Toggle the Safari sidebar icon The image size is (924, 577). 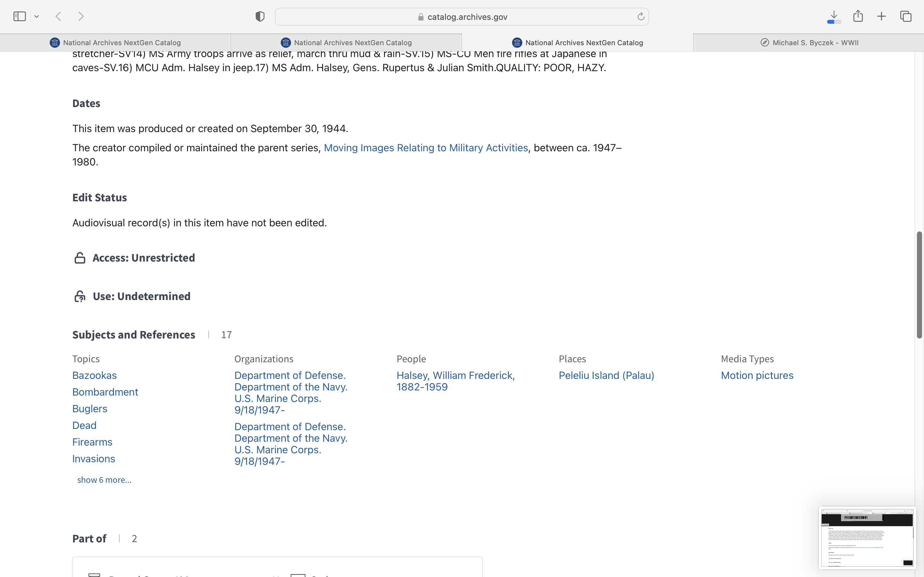[19, 16]
